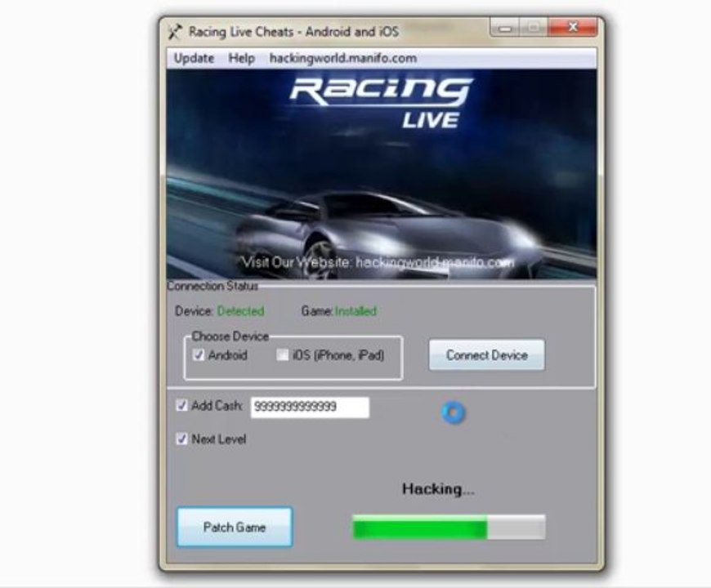Click the green Detected device status

coord(240,311)
